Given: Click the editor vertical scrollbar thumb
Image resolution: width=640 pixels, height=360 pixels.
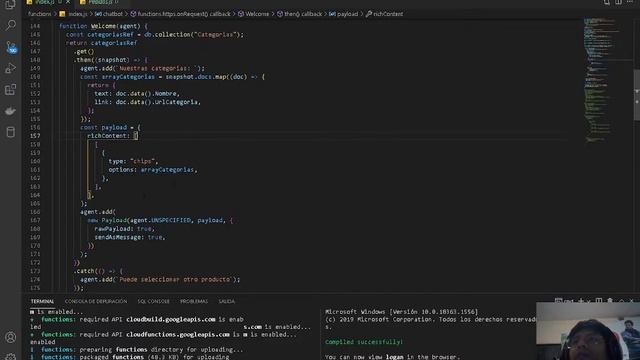Looking at the screenshot, I should (637, 95).
